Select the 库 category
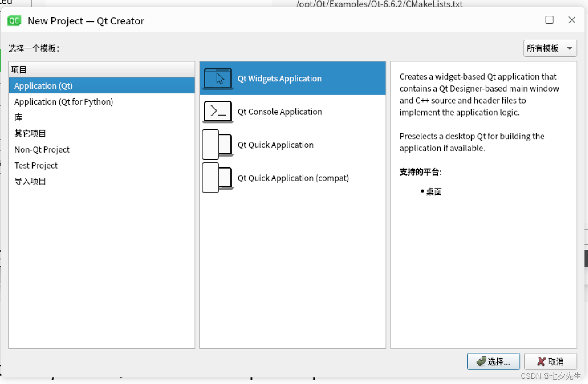Screen dimensions: 588x384 [102, 118]
